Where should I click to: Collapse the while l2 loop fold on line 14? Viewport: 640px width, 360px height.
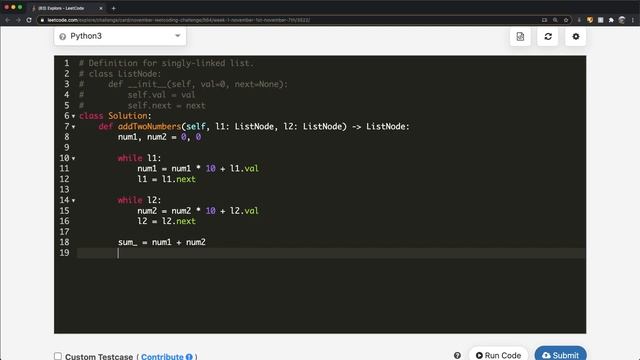coord(73,200)
